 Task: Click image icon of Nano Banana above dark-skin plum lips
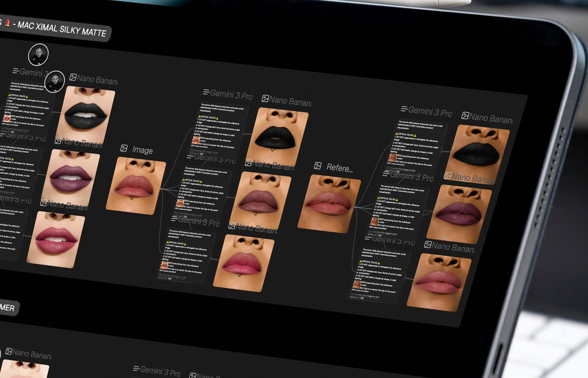click(x=448, y=176)
